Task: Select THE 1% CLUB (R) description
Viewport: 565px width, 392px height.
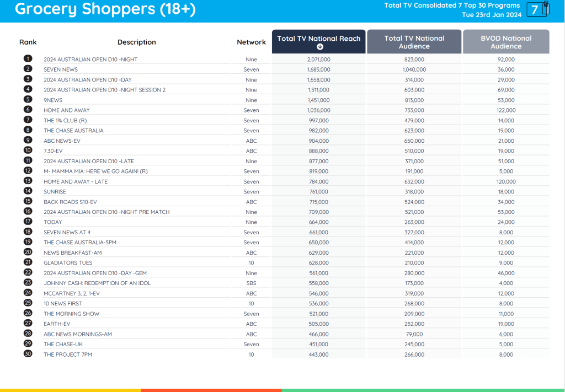Action: 65,121
